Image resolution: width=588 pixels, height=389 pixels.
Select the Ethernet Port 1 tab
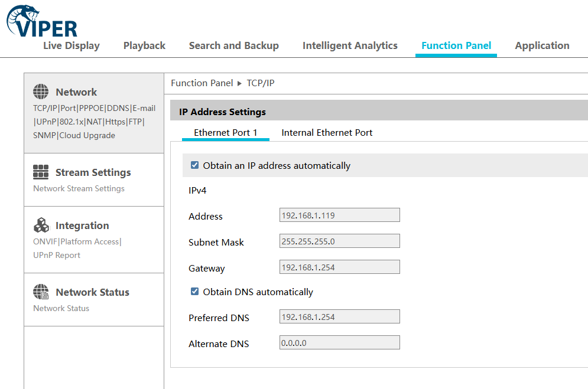click(x=225, y=133)
